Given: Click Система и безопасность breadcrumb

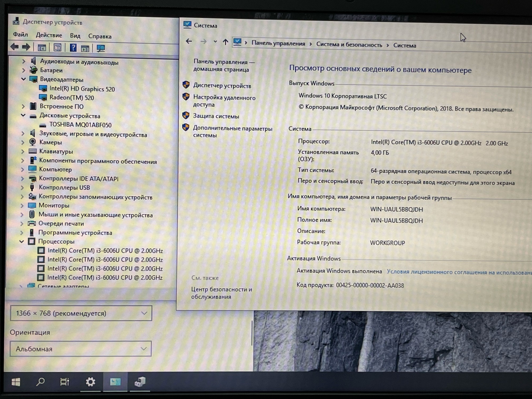Looking at the screenshot, I should [x=349, y=45].
